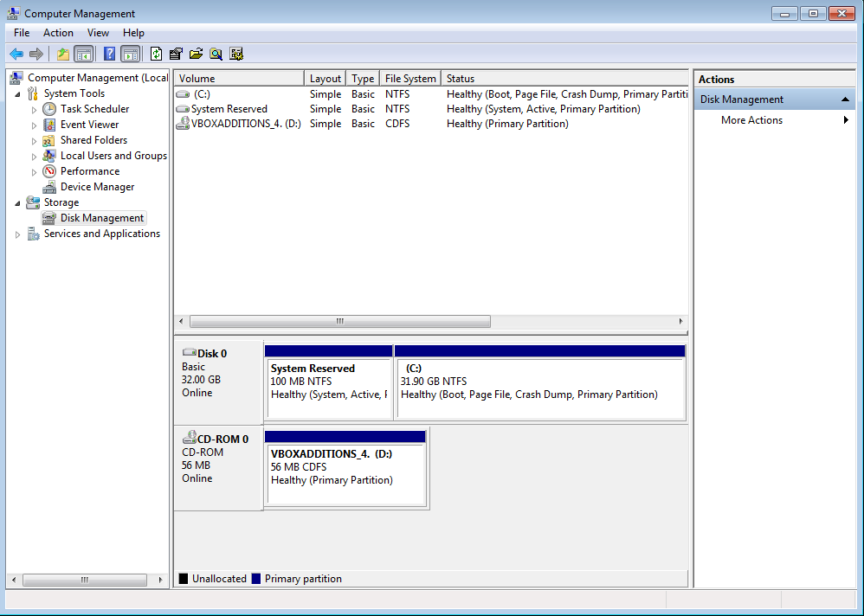Expand Local Users and Groups node arrow

(34, 157)
